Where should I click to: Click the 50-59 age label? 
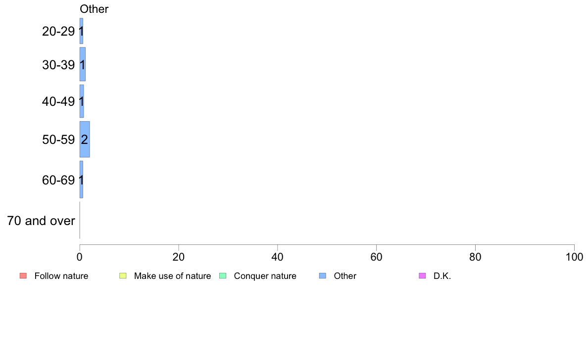pos(58,140)
